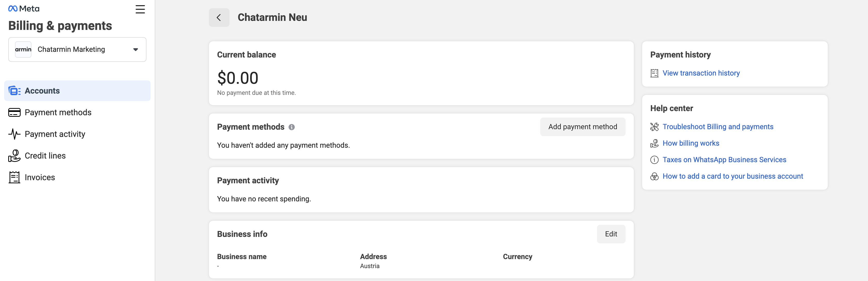Screen dimensions: 868x281
Task: Click the armin business logo thumbnail
Action: tap(23, 49)
